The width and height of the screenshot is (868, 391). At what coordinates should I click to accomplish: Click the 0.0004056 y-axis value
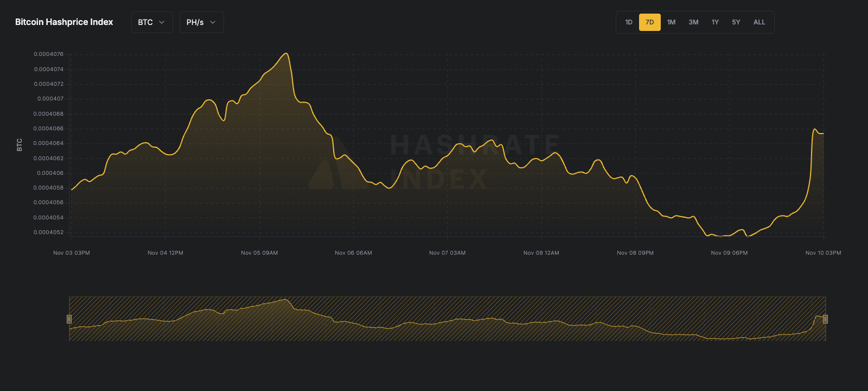click(x=49, y=203)
